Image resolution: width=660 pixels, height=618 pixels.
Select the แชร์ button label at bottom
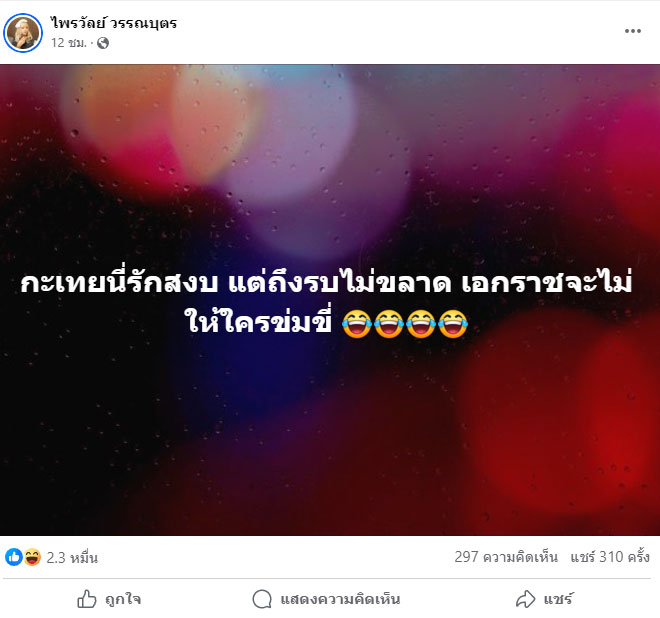(558, 599)
